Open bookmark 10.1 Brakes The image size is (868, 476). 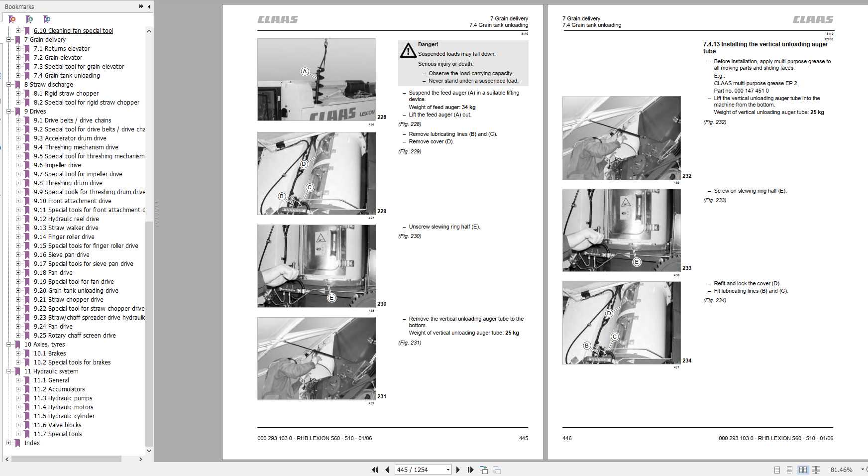tap(50, 354)
